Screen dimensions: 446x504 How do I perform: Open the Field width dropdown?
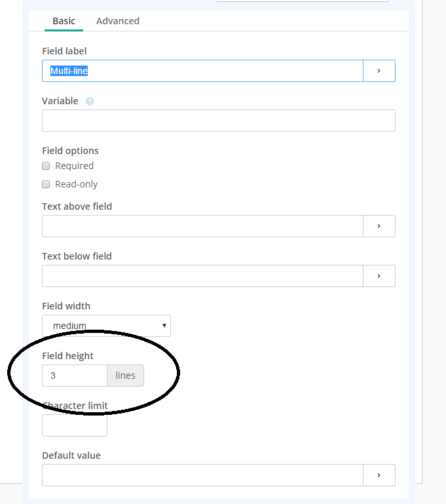pos(106,326)
